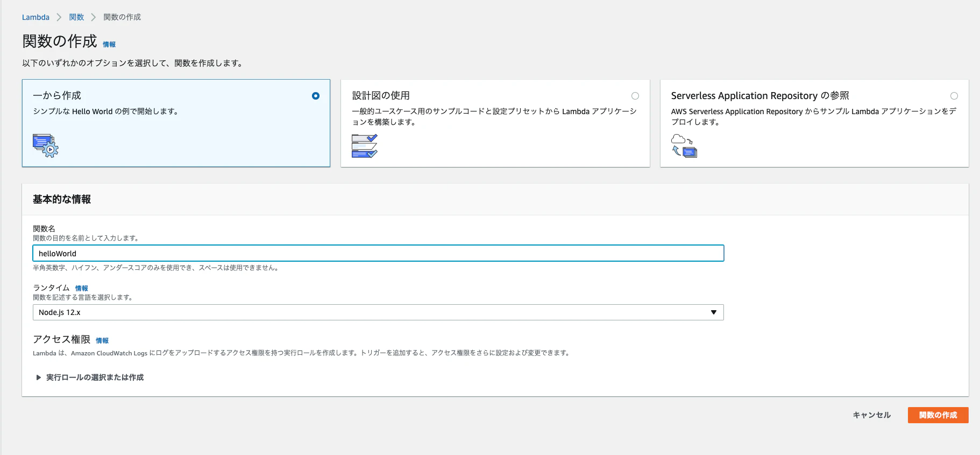Click the Lambda は、Amazon CloudWatch Logs description text
Image resolution: width=980 pixels, height=455 pixels.
tap(301, 353)
